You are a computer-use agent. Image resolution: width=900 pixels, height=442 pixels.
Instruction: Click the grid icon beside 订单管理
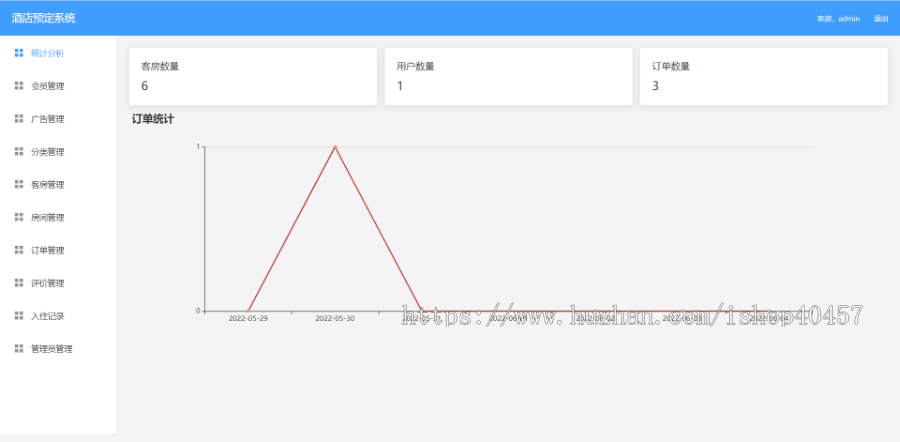(19, 250)
